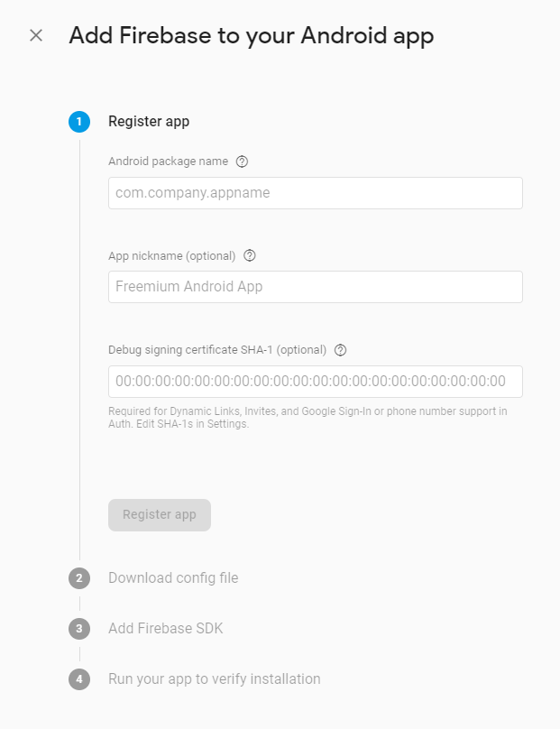
Task: Click the Android package name label
Action: coord(169,161)
